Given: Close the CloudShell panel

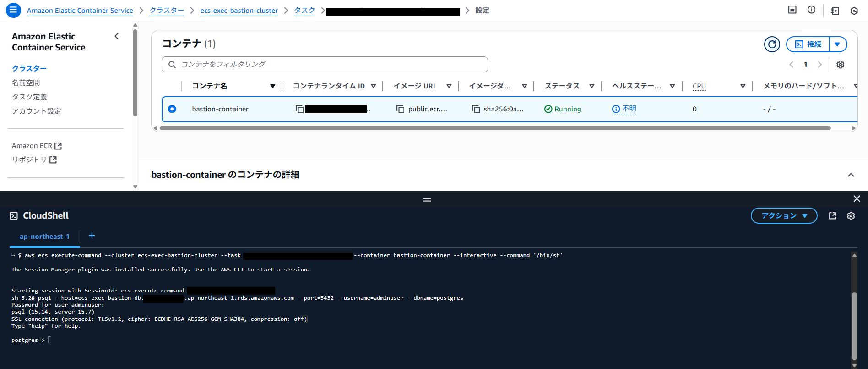Looking at the screenshot, I should pyautogui.click(x=857, y=198).
